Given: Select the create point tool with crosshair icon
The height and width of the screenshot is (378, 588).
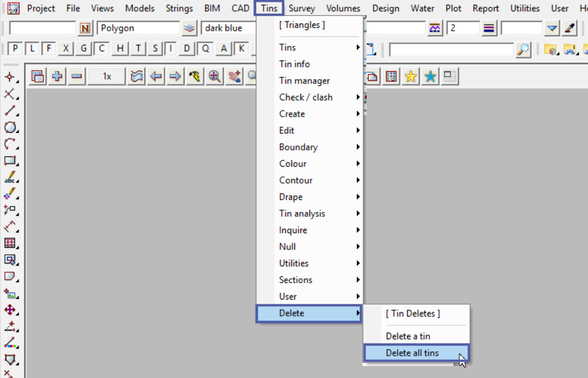Looking at the screenshot, I should point(10,77).
